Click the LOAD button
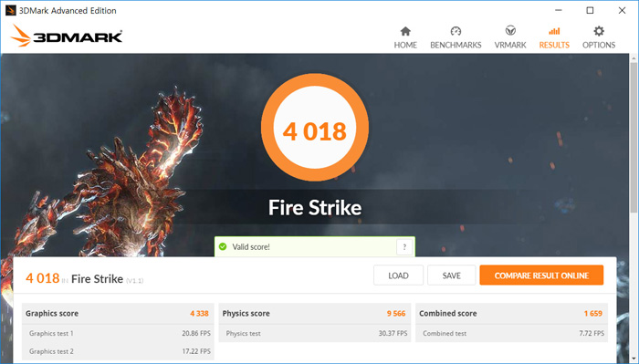Viewport: 639px width, 364px height. point(398,276)
